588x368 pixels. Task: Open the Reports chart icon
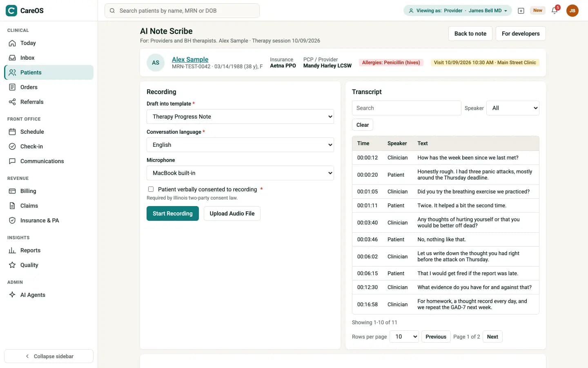[x=12, y=250]
